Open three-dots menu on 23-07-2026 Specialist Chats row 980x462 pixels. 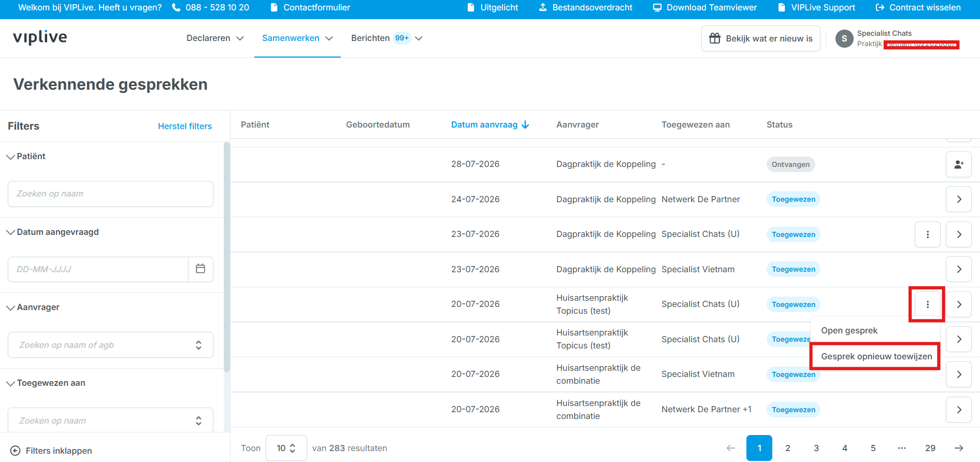[928, 234]
